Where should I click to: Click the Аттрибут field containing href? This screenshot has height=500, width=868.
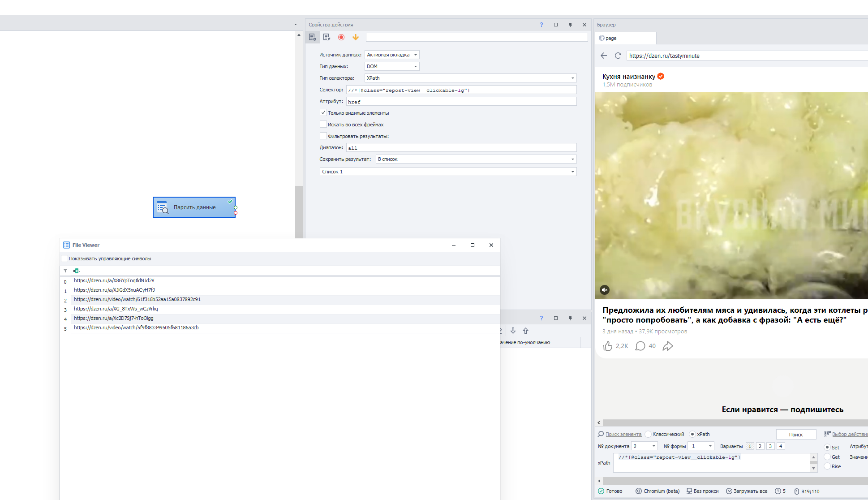(461, 102)
